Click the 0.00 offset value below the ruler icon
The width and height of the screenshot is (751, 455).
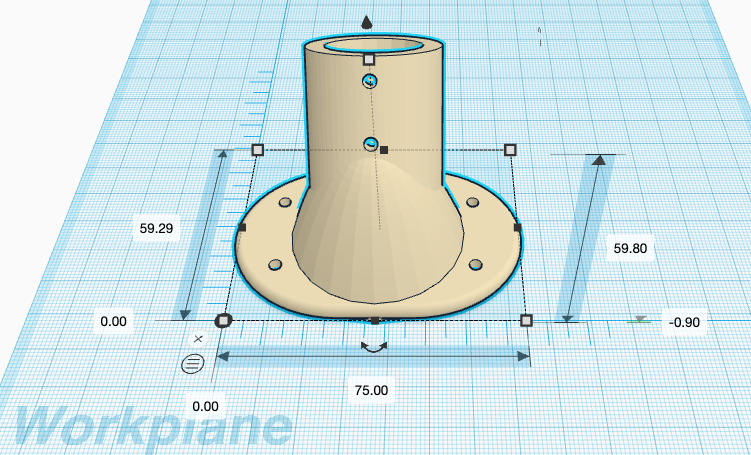coord(205,407)
